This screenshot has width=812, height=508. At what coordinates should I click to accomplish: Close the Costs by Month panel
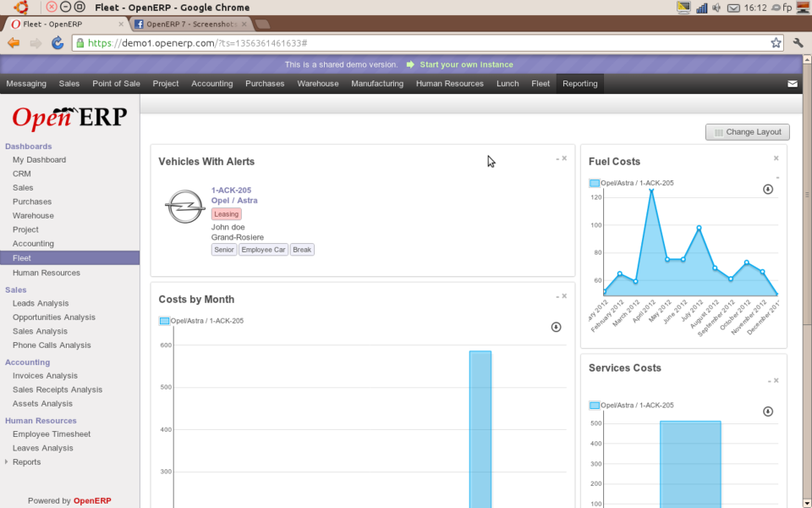pos(564,296)
